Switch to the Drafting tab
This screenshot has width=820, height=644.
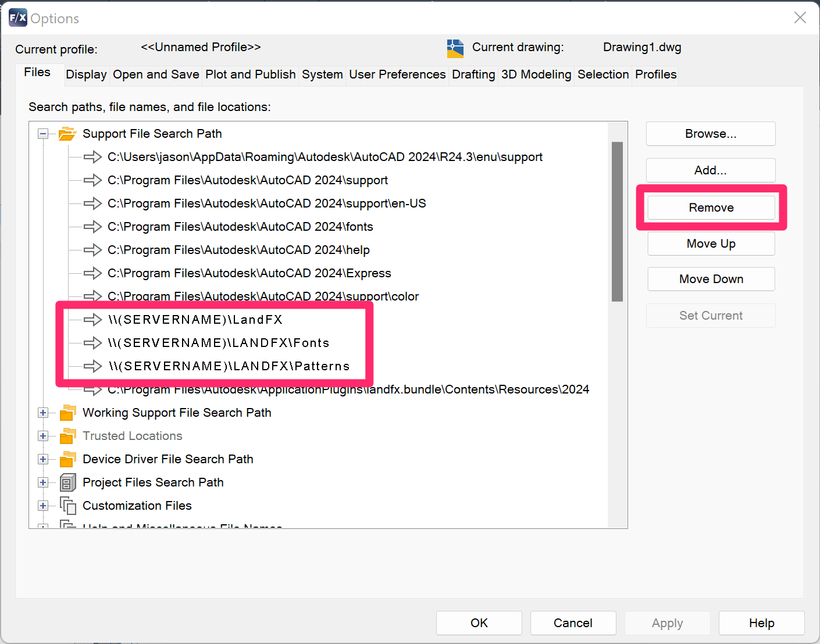click(473, 74)
